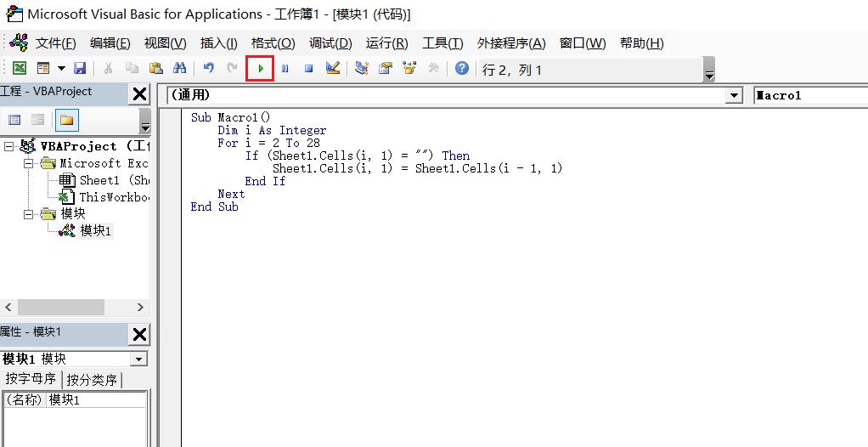The image size is (868, 447).
Task: Open the 帮助(H) menu
Action: pyautogui.click(x=641, y=43)
